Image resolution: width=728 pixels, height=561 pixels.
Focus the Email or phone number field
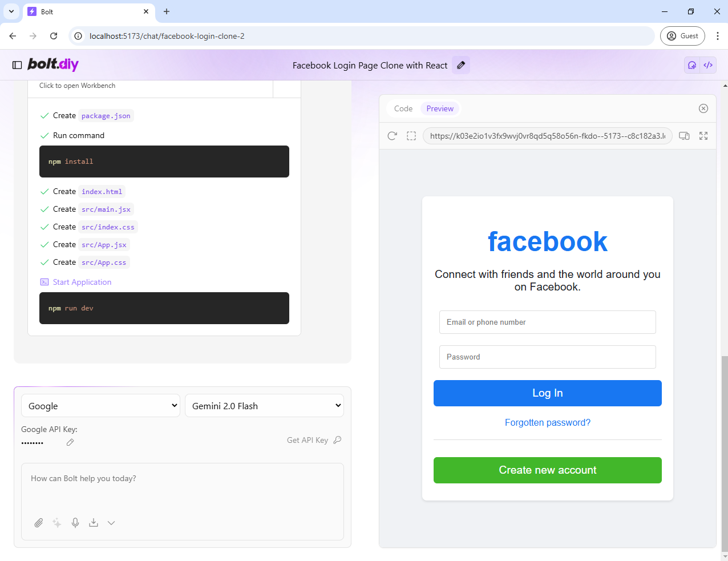pos(548,322)
